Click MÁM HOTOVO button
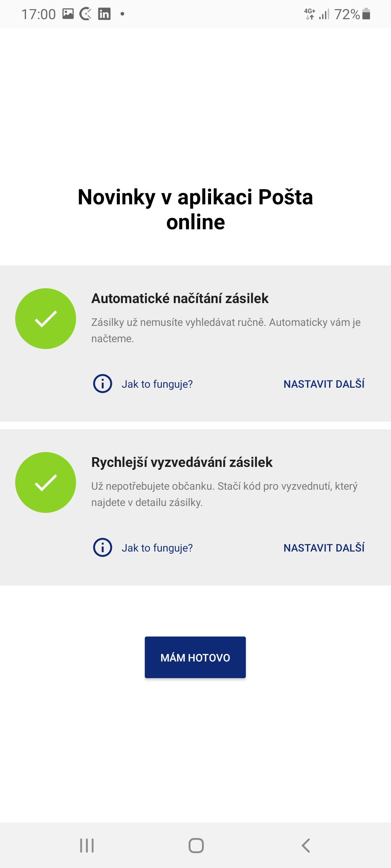391x868 pixels. (x=195, y=657)
